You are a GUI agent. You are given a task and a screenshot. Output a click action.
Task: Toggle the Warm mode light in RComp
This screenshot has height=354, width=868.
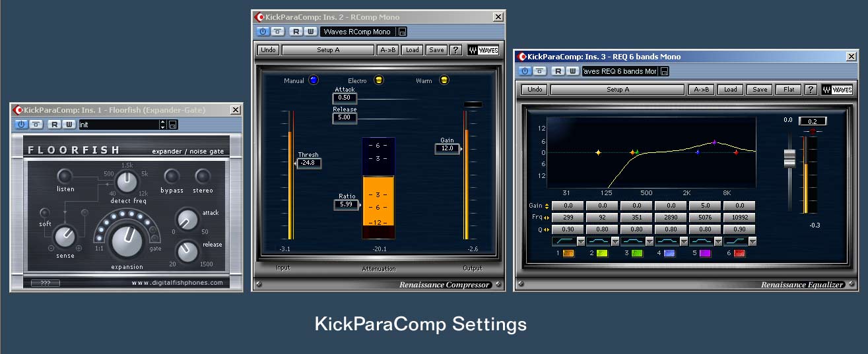pyautogui.click(x=444, y=80)
